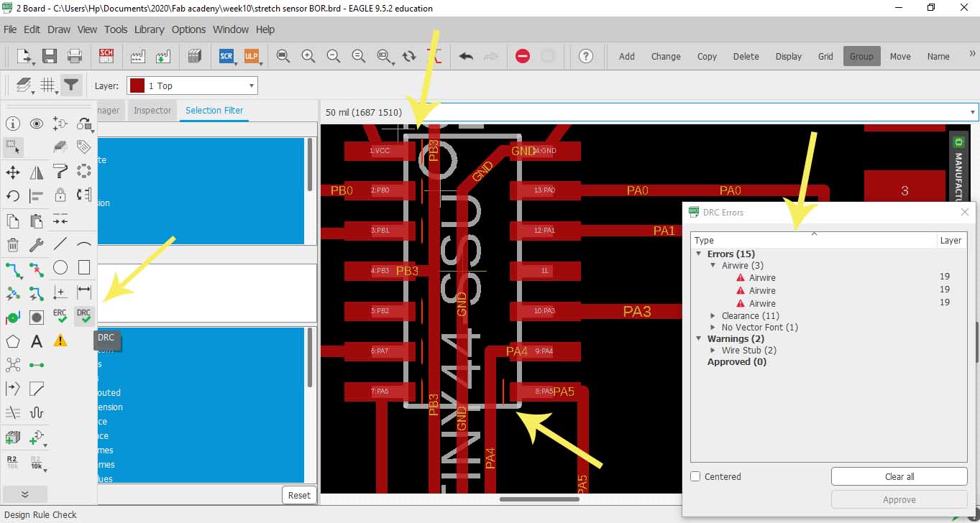This screenshot has height=523, width=980.
Task: Open the Options menu
Action: click(189, 29)
